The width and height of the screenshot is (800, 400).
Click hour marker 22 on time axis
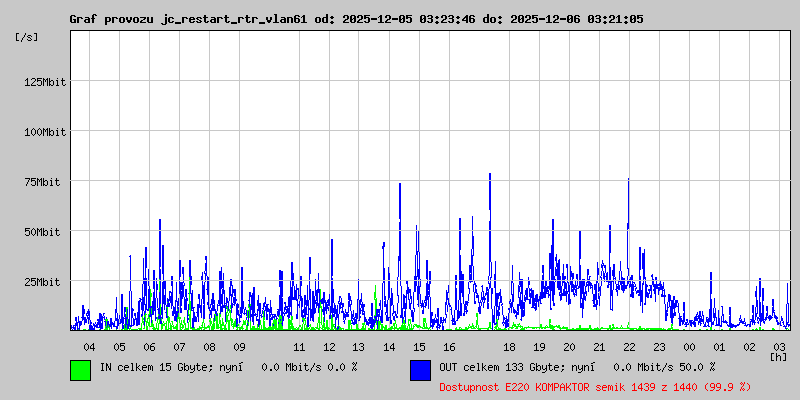point(629,346)
